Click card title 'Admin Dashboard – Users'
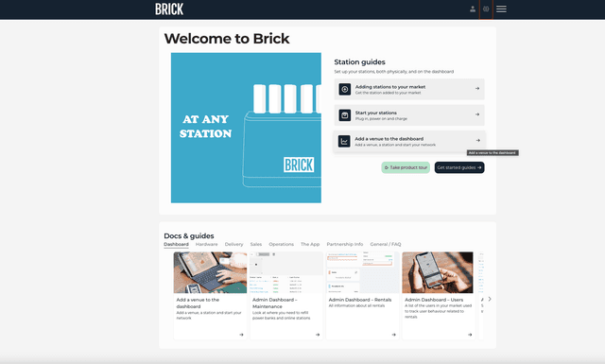Image resolution: width=605 pixels, height=364 pixels. click(434, 300)
